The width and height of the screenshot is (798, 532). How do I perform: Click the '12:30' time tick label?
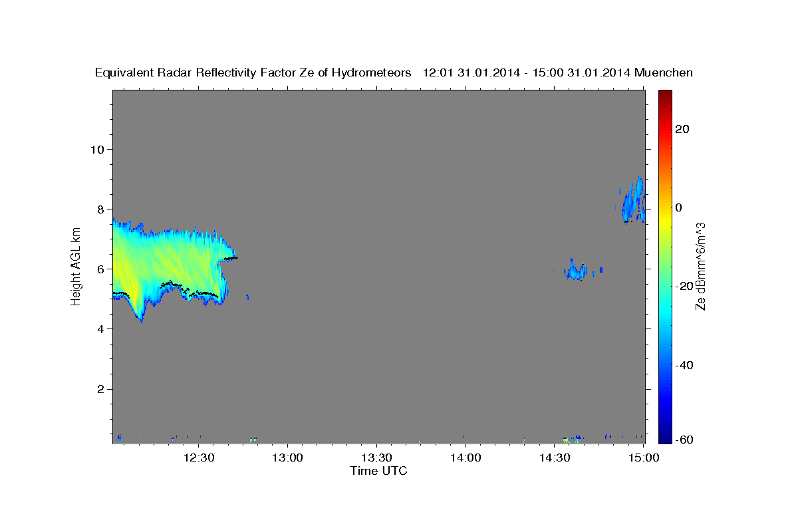[199, 458]
